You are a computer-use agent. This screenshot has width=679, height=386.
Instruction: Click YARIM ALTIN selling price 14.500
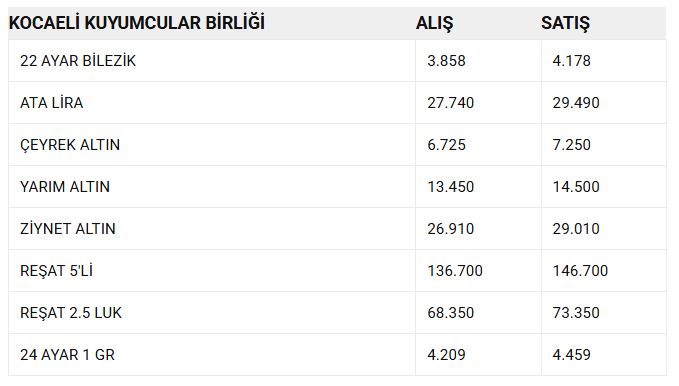[x=576, y=187]
